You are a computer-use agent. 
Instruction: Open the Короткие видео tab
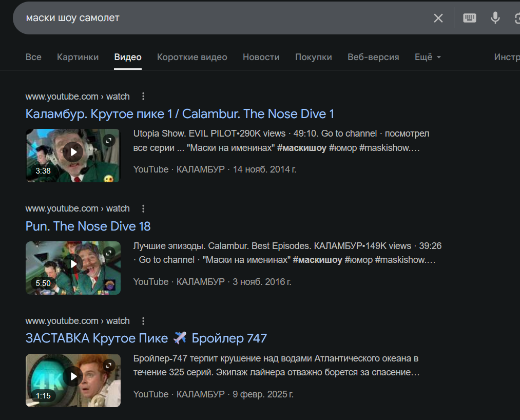[x=192, y=57]
